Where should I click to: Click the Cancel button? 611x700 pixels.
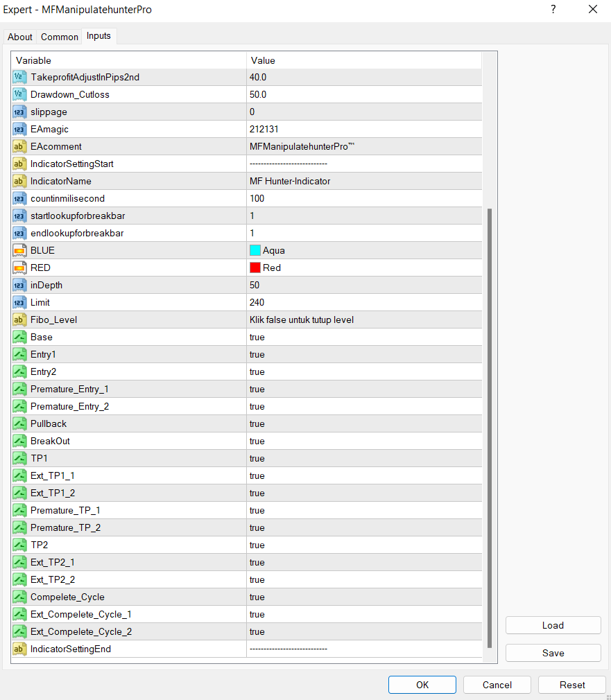[497, 685]
